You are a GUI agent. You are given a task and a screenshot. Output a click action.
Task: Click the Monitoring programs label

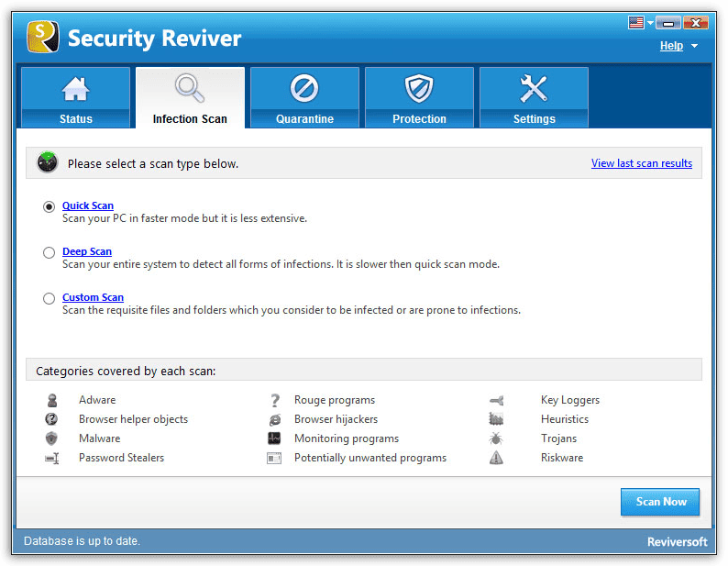click(x=347, y=438)
